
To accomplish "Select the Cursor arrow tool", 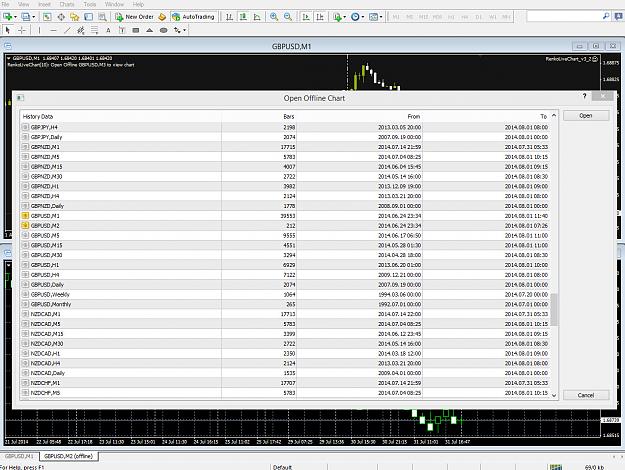I will 8,30.
